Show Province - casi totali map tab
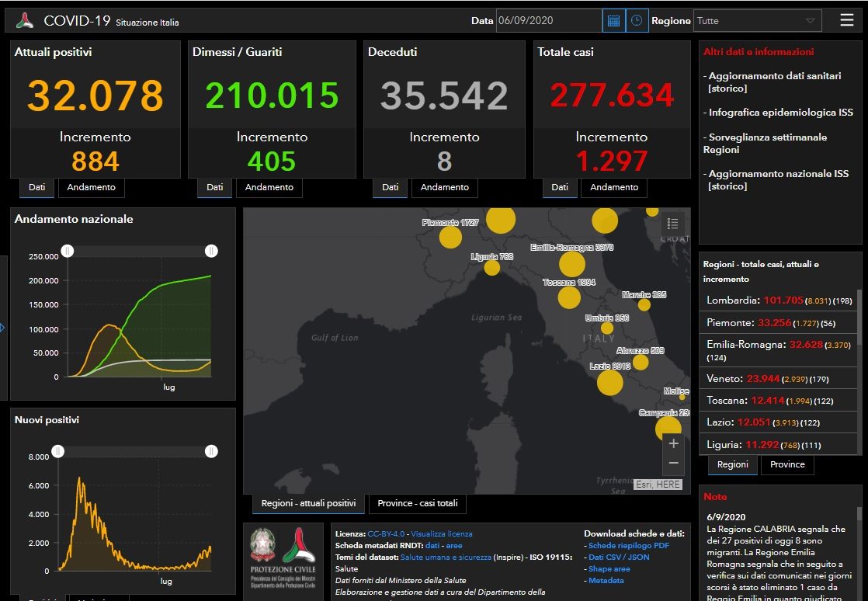The width and height of the screenshot is (868, 601). coord(418,503)
